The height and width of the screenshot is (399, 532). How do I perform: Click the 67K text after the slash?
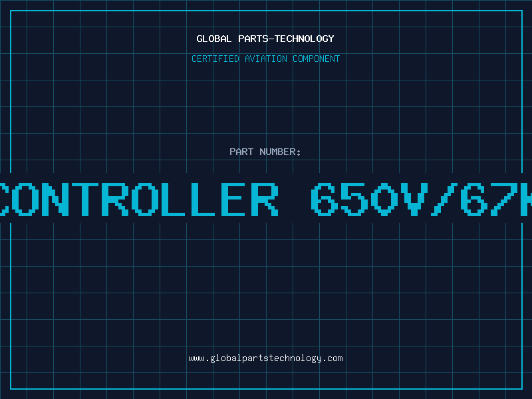[496, 199]
